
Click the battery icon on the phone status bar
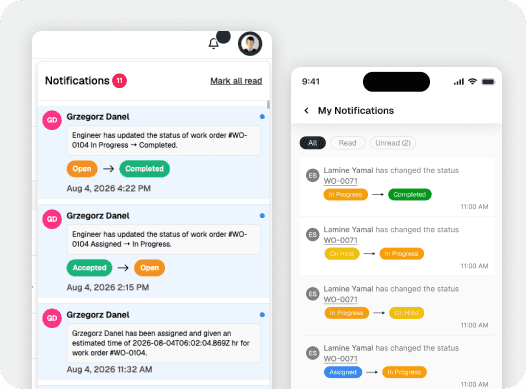click(488, 81)
